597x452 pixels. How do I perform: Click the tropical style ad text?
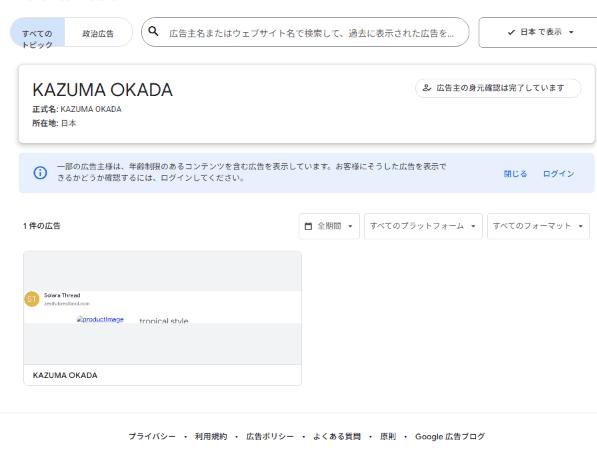coord(164,321)
